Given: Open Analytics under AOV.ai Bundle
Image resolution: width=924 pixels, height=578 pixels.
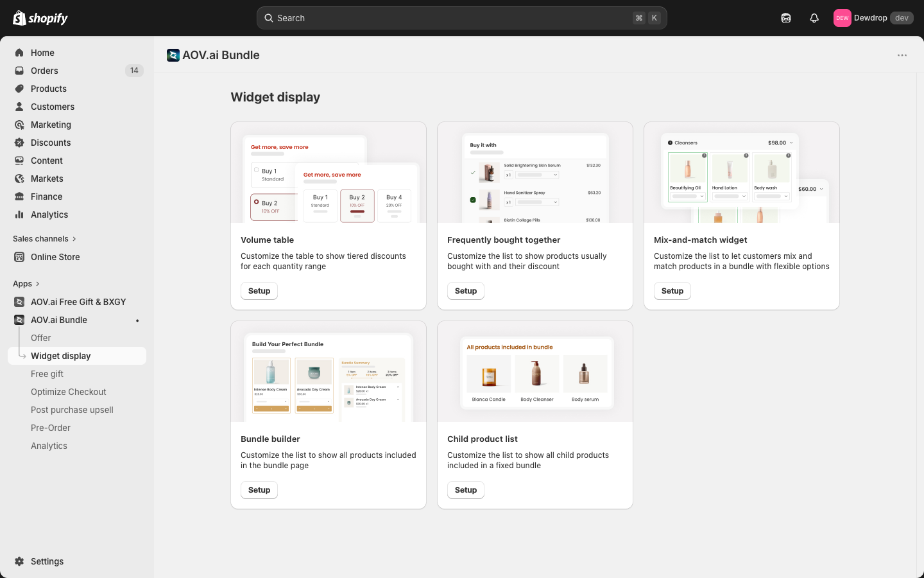Looking at the screenshot, I should pyautogui.click(x=77, y=446).
